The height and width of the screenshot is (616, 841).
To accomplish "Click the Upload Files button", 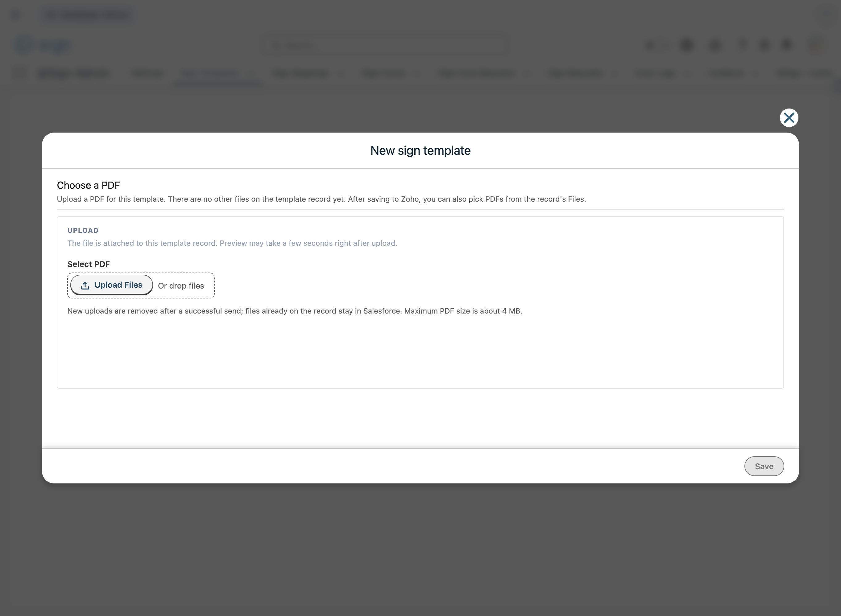I will point(112,285).
